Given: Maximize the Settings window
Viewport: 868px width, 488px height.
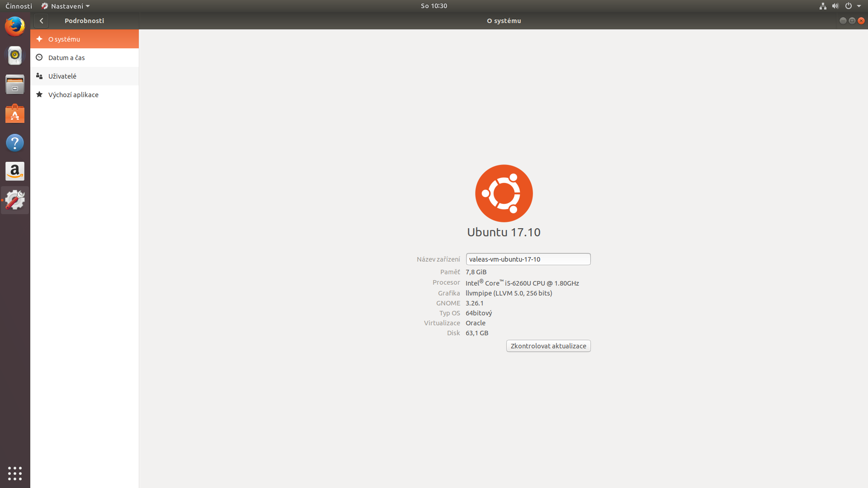Looking at the screenshot, I should point(852,21).
